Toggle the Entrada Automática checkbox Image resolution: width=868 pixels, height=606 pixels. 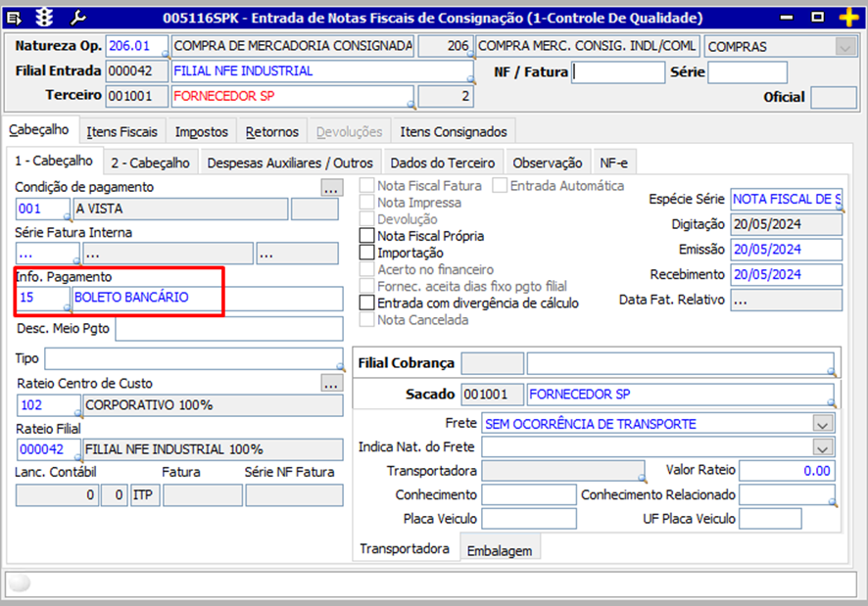click(500, 185)
